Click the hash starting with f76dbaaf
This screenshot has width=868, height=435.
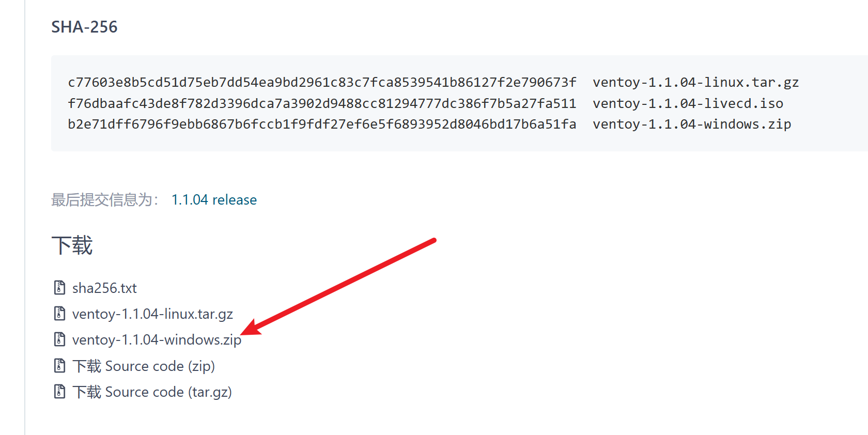[x=322, y=103]
